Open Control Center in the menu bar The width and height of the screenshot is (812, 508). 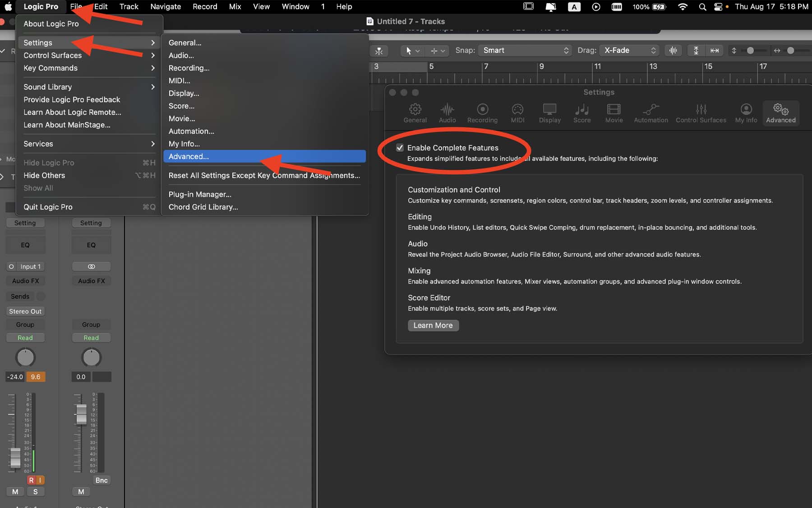(718, 7)
